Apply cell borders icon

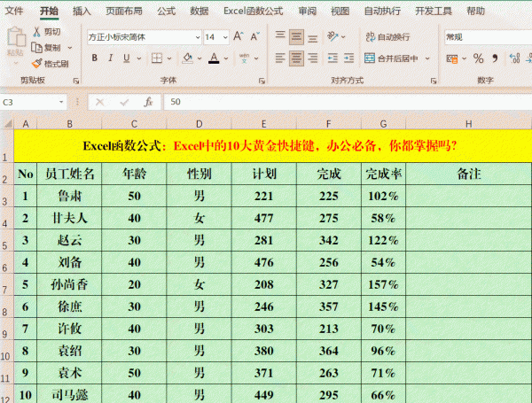(157, 58)
